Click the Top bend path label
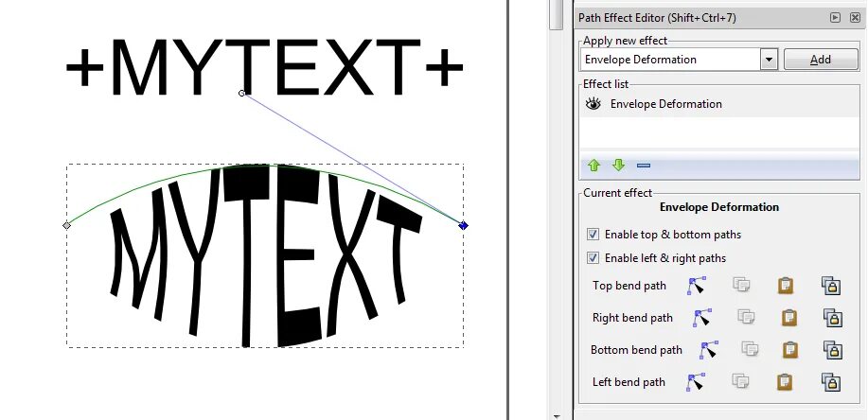 pyautogui.click(x=629, y=286)
